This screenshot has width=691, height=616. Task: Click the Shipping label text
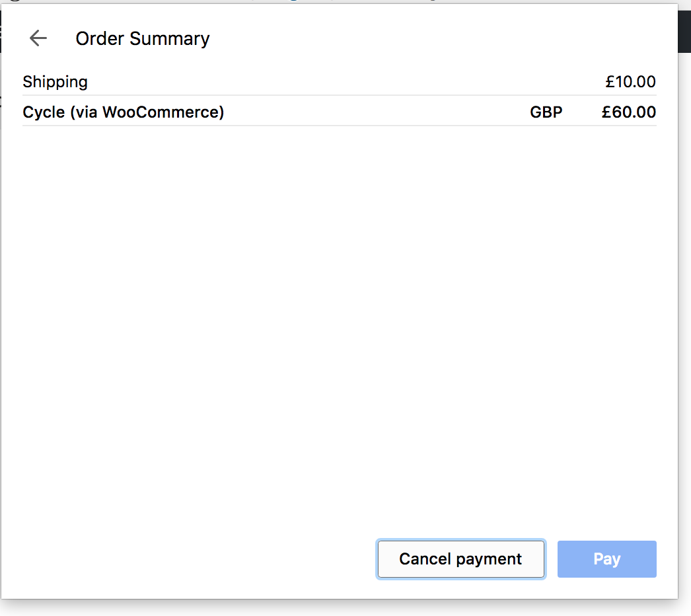click(x=55, y=81)
